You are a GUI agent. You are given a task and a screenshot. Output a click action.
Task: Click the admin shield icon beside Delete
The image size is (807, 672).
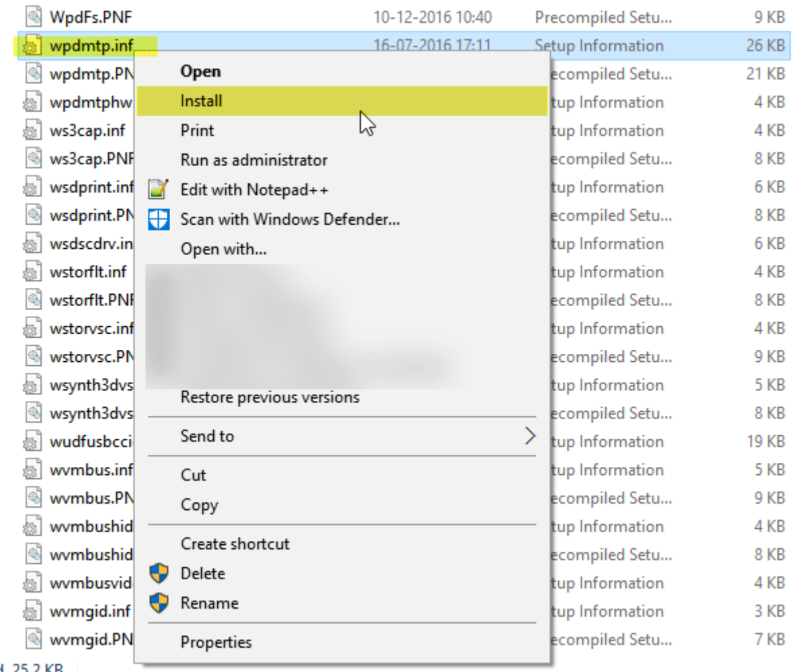click(158, 574)
